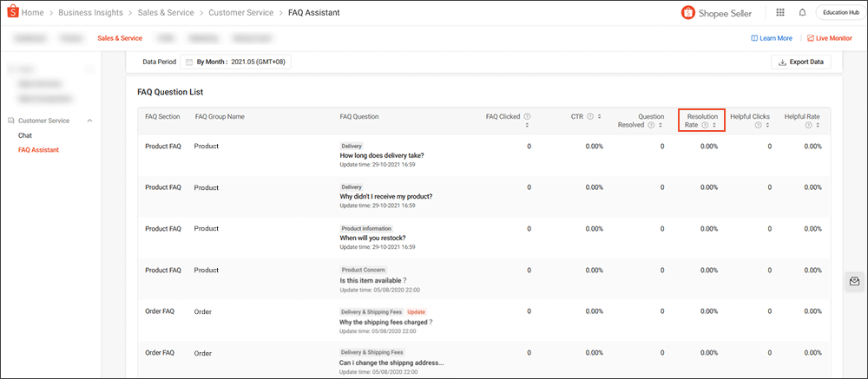Click 'How long does delivery take?' question

[382, 155]
